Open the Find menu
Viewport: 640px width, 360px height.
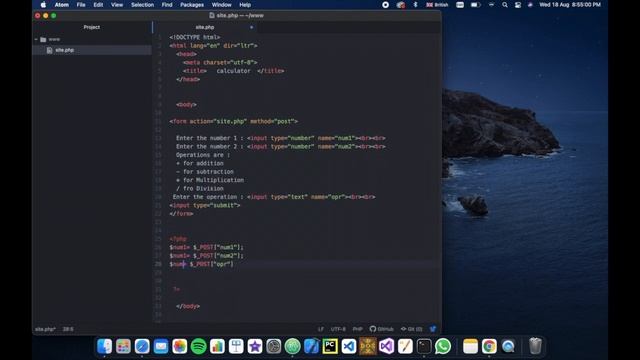(x=167, y=5)
